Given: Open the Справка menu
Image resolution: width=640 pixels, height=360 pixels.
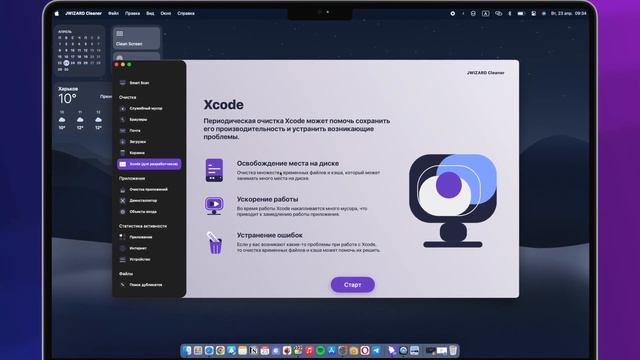Looking at the screenshot, I should pos(186,13).
